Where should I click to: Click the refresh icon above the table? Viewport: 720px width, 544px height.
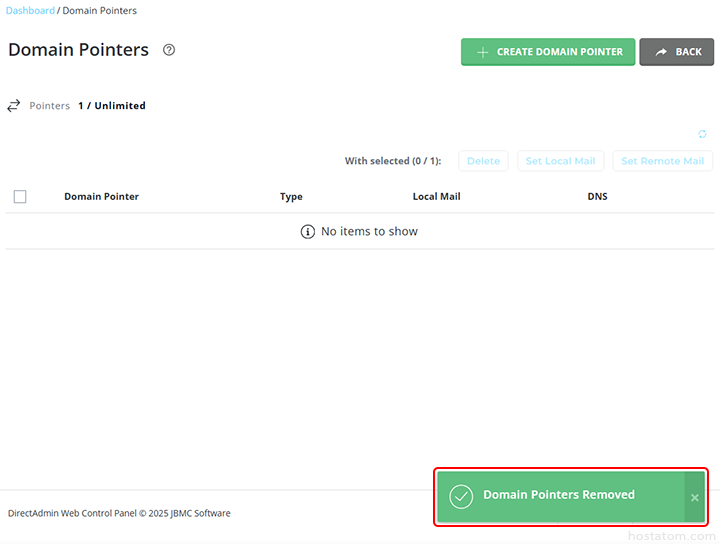(x=702, y=135)
